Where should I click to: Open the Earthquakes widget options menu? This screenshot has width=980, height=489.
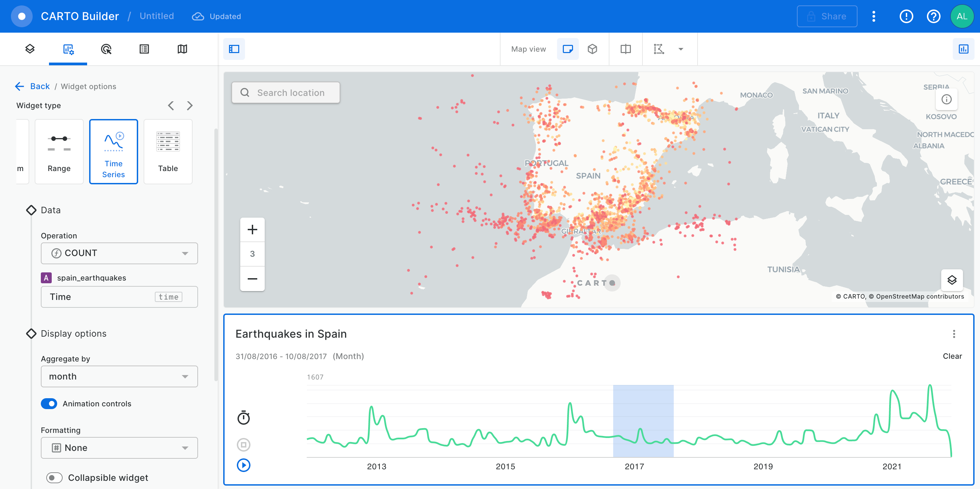(954, 334)
